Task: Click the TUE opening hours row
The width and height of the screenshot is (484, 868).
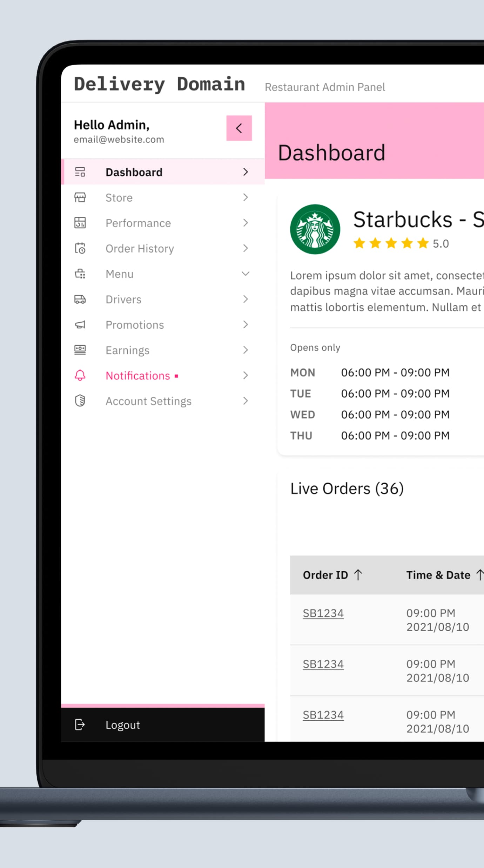Action: (370, 393)
